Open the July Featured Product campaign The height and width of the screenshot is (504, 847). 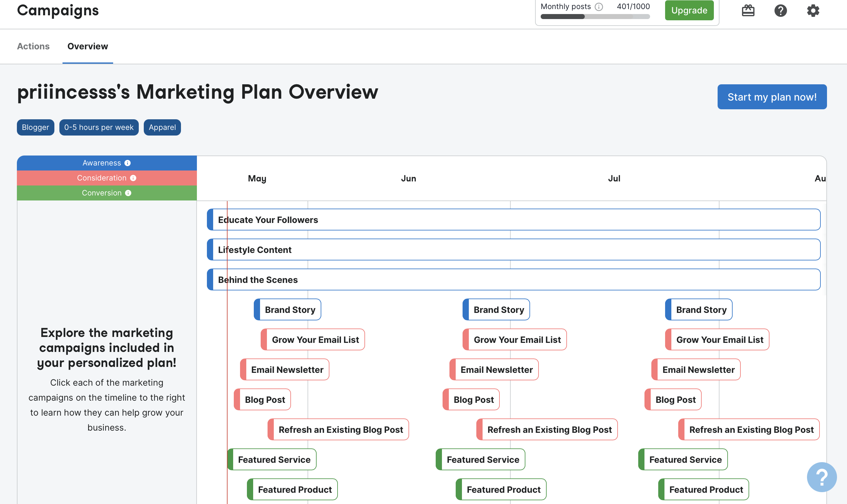[x=704, y=489]
